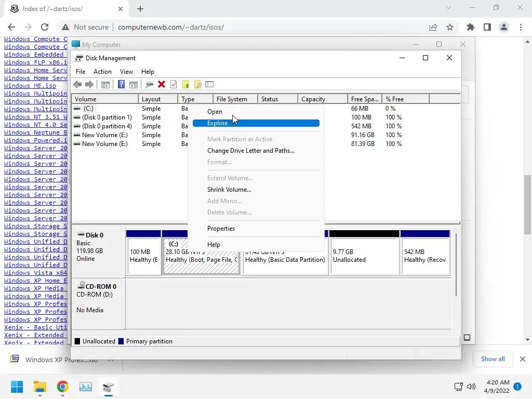
Task: Click the yellow folder with magnifier icon
Action: [x=197, y=85]
